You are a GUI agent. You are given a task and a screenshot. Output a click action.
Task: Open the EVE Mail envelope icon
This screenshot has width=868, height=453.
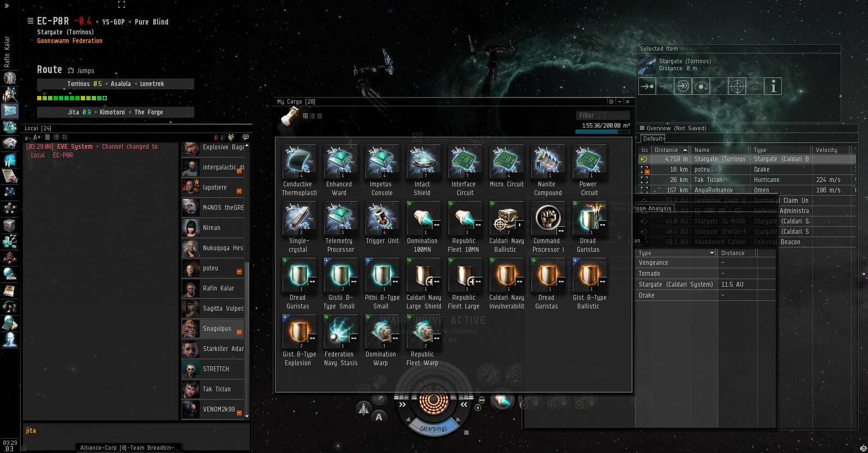[10, 110]
